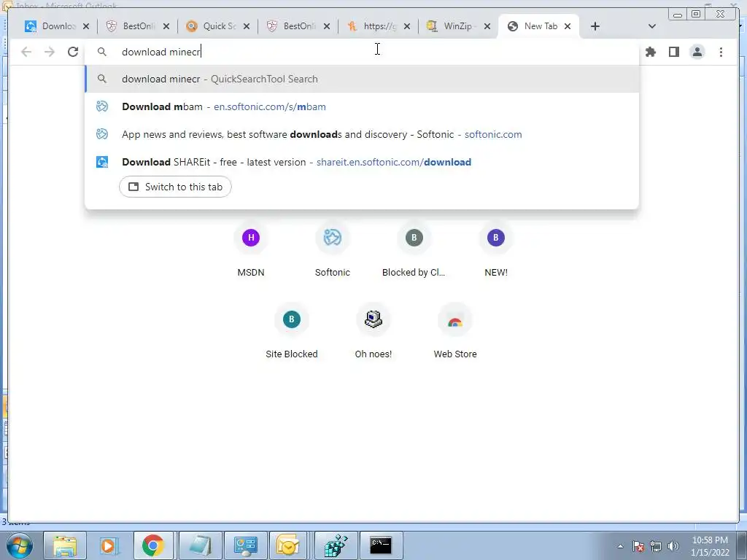
Task: Open File Explorer from taskbar
Action: point(65,545)
